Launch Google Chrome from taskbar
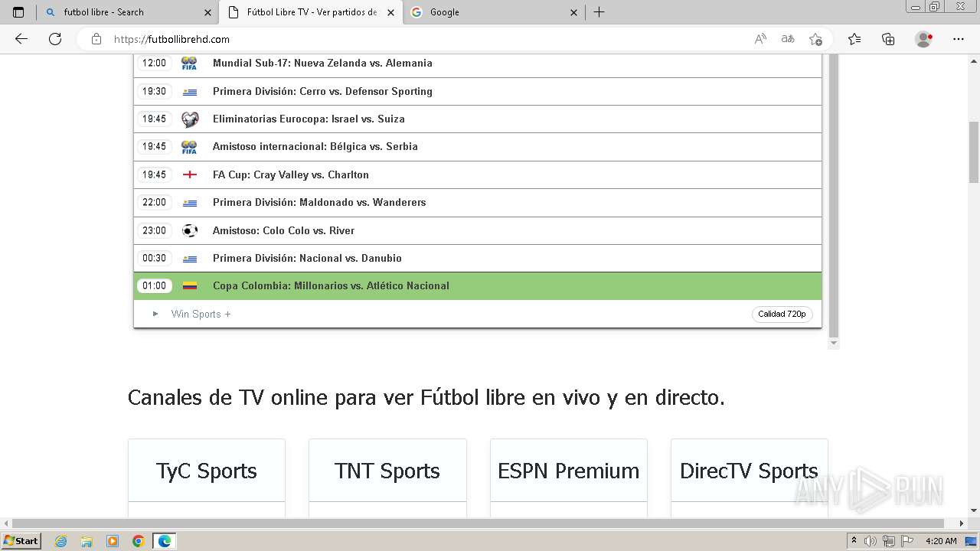This screenshot has height=551, width=980. click(x=139, y=541)
